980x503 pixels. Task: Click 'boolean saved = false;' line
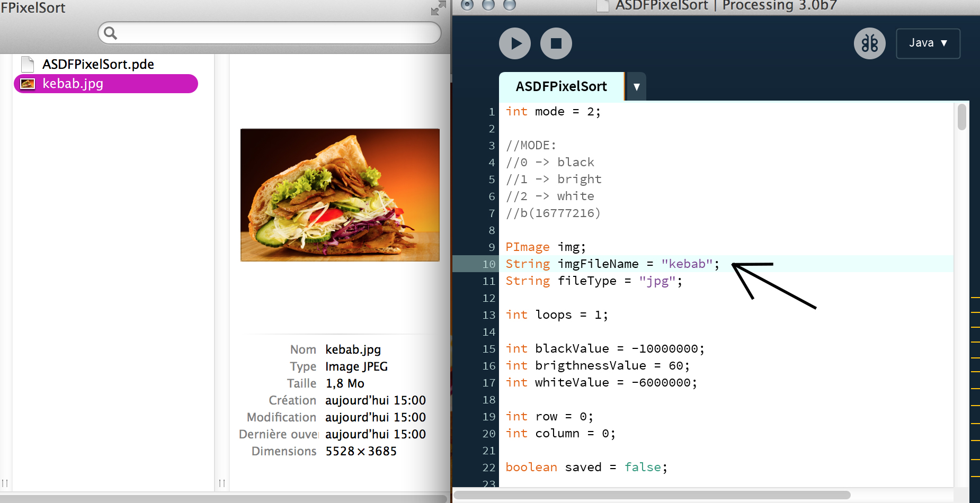pyautogui.click(x=586, y=468)
